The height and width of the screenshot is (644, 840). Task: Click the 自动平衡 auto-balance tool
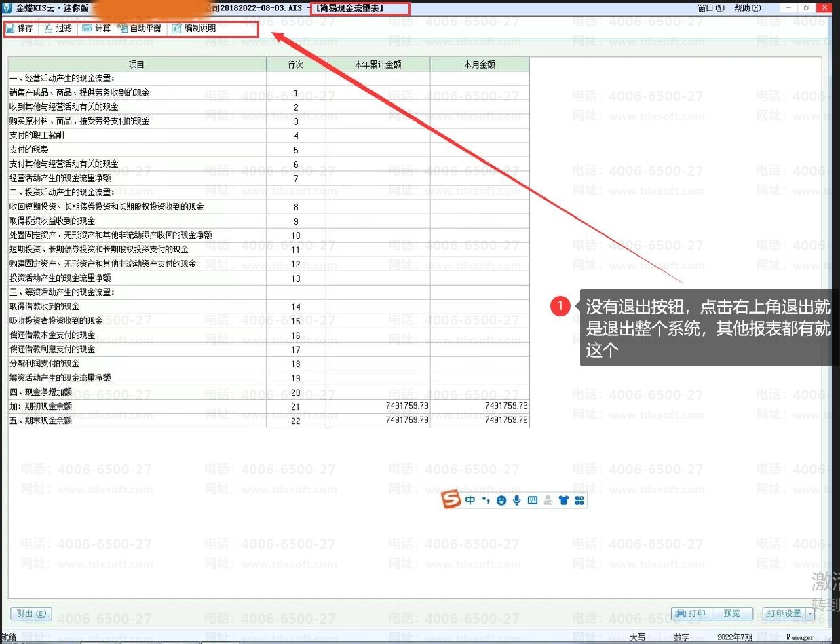coord(140,29)
